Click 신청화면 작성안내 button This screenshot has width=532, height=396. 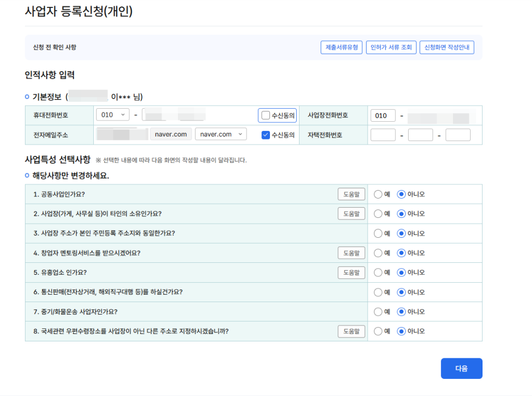pos(447,47)
